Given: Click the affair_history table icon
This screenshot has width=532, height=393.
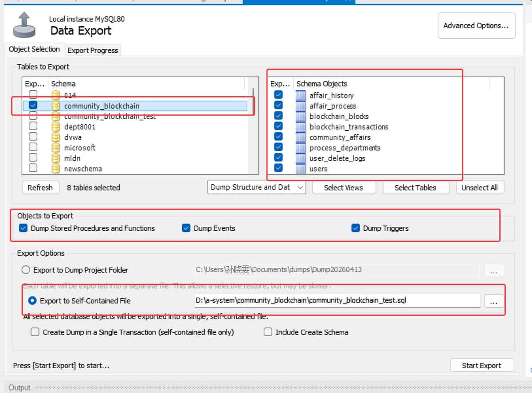Looking at the screenshot, I should click(x=301, y=95).
